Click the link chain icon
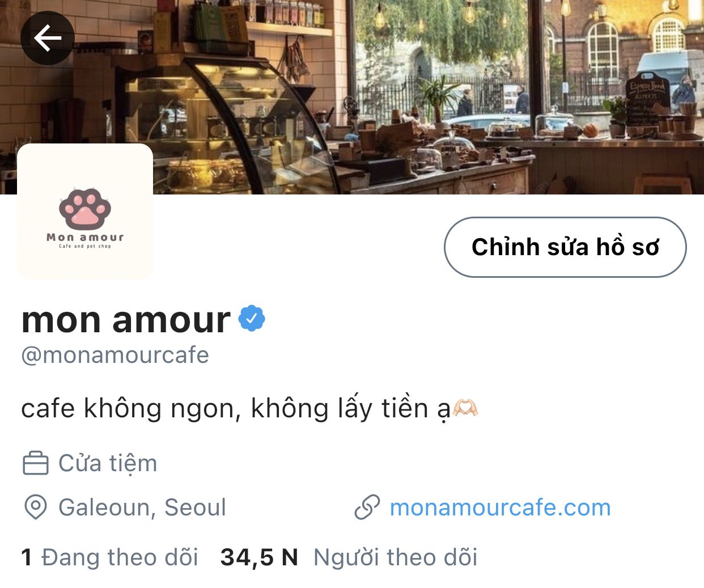This screenshot has width=704, height=588. [367, 507]
